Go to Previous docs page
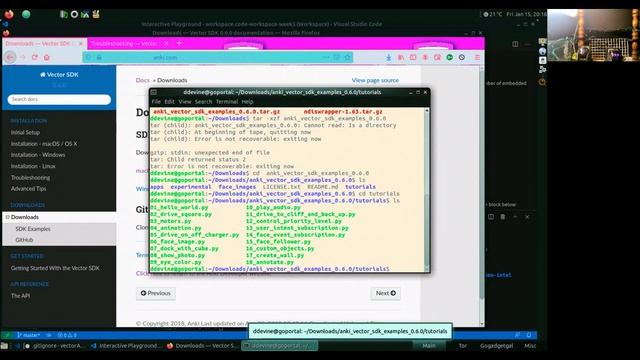This screenshot has height=360, width=640. coord(156,293)
